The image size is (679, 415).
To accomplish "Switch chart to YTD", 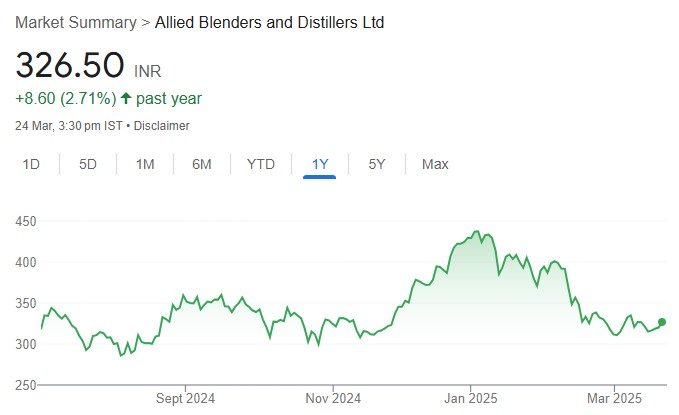I will pyautogui.click(x=261, y=164).
